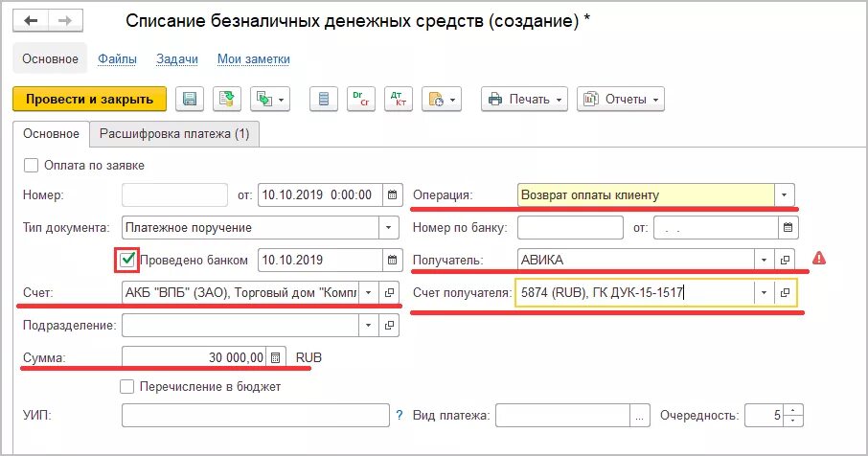Go forward with the right arrow button
Screen dimensions: 868x456
[x=65, y=21]
